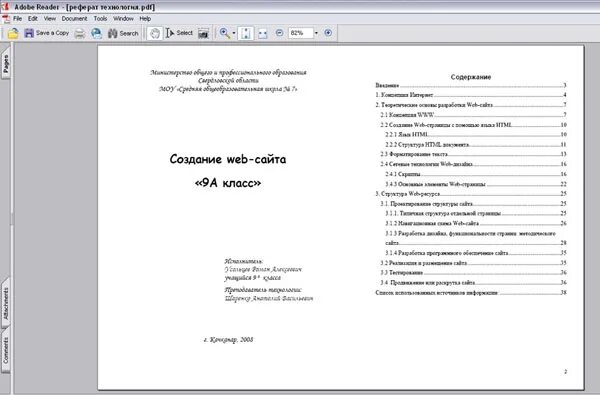This screenshot has height=395, width=600.
Task: Click the Fit Page icon
Action: pyautogui.click(x=246, y=34)
